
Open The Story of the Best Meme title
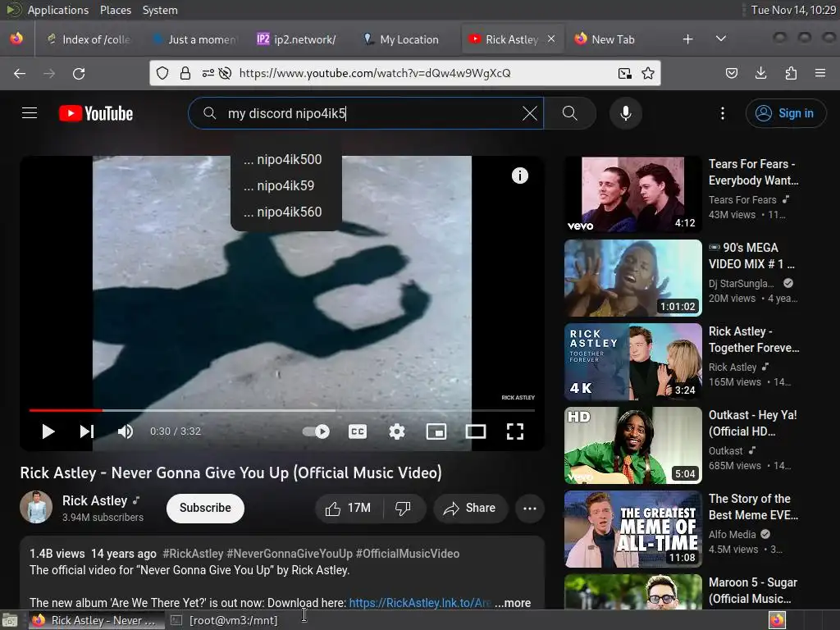(x=753, y=507)
